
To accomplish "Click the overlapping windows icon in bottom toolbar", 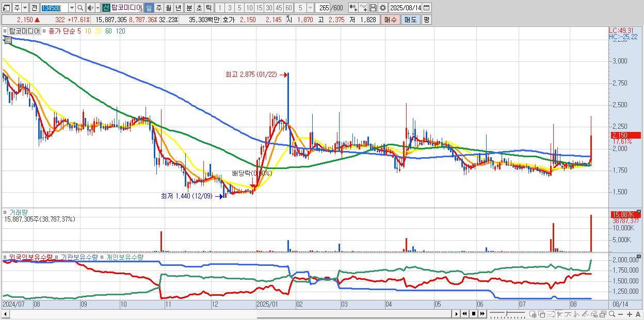I will tap(542, 314).
